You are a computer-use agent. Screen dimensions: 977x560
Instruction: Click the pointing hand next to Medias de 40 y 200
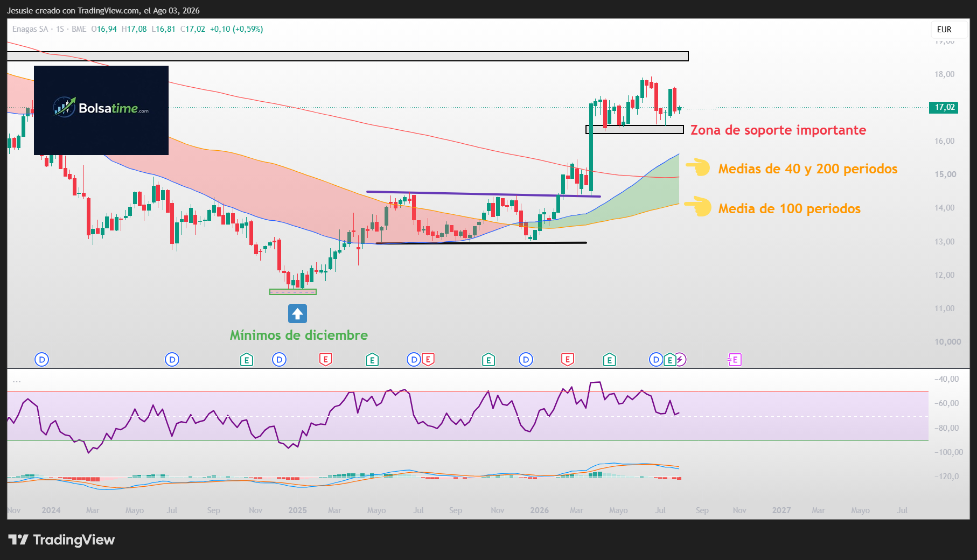[x=699, y=167]
